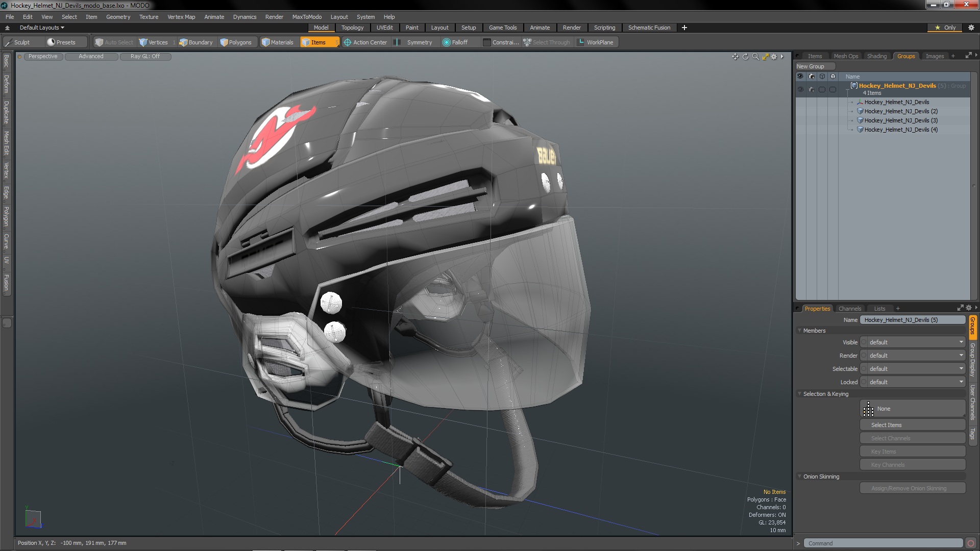Image resolution: width=980 pixels, height=551 pixels.
Task: Collapse the Onion Skinning section
Action: pos(800,477)
